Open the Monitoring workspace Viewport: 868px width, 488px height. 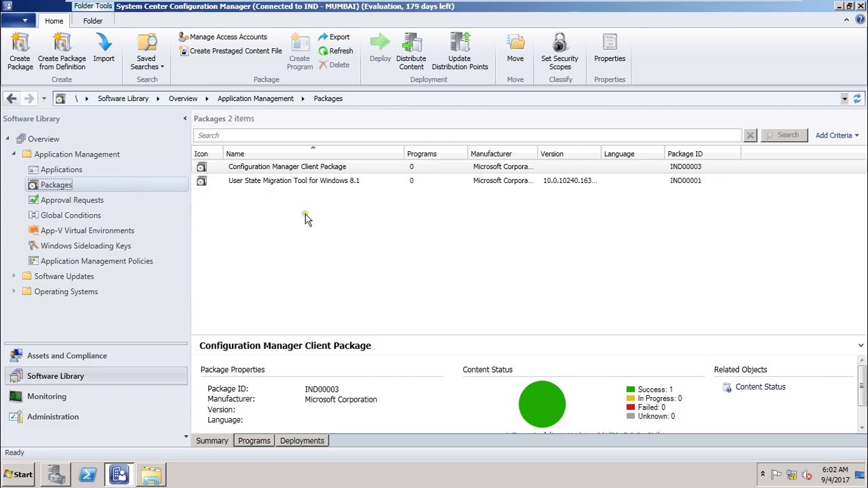95,396
